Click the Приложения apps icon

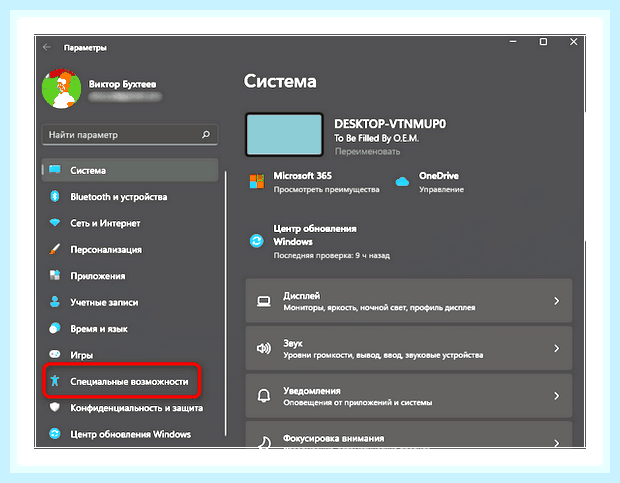tap(55, 275)
